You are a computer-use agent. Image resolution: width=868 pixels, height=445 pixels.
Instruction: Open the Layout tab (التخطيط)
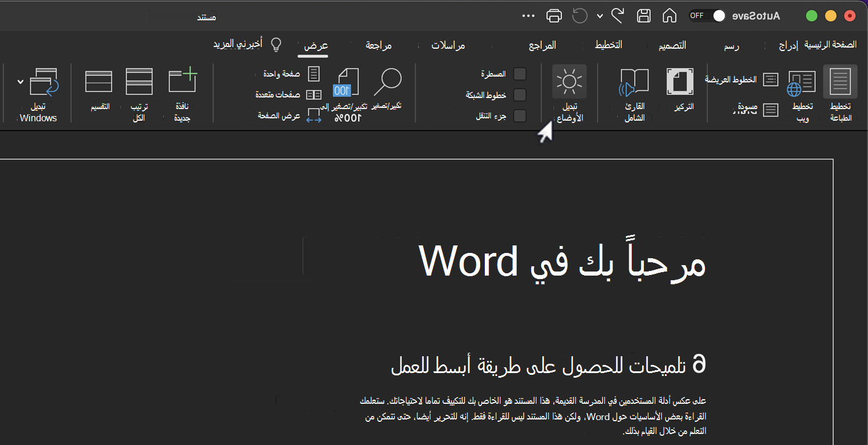tap(609, 45)
